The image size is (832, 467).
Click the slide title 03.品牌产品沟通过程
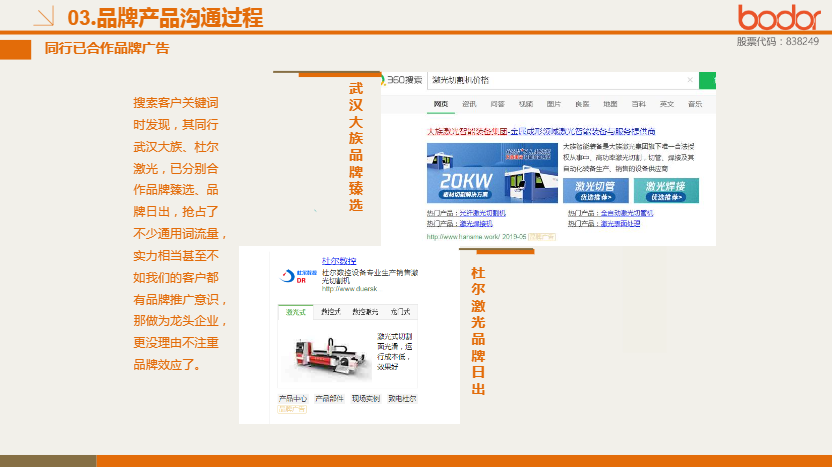[165, 18]
